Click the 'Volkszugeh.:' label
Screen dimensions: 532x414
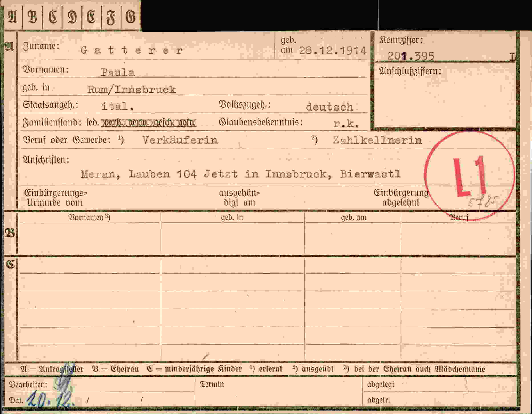245,105
